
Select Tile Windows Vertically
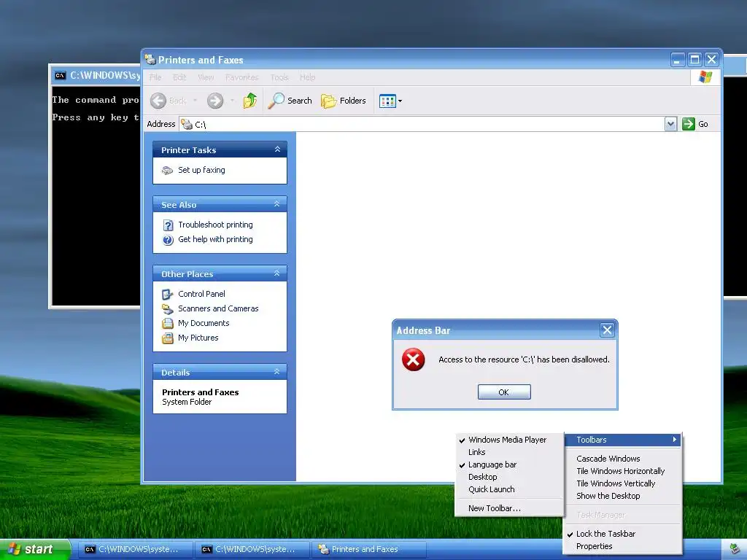(x=623, y=483)
